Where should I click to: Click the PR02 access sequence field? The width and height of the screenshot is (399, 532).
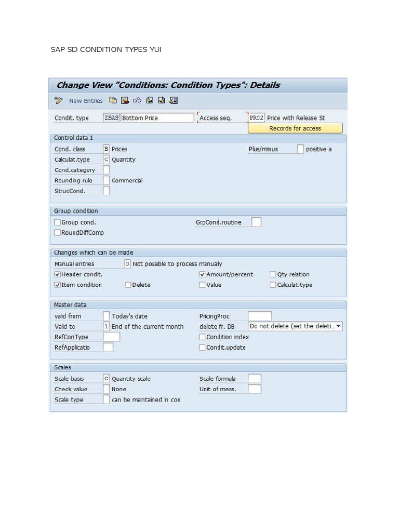[x=257, y=118]
